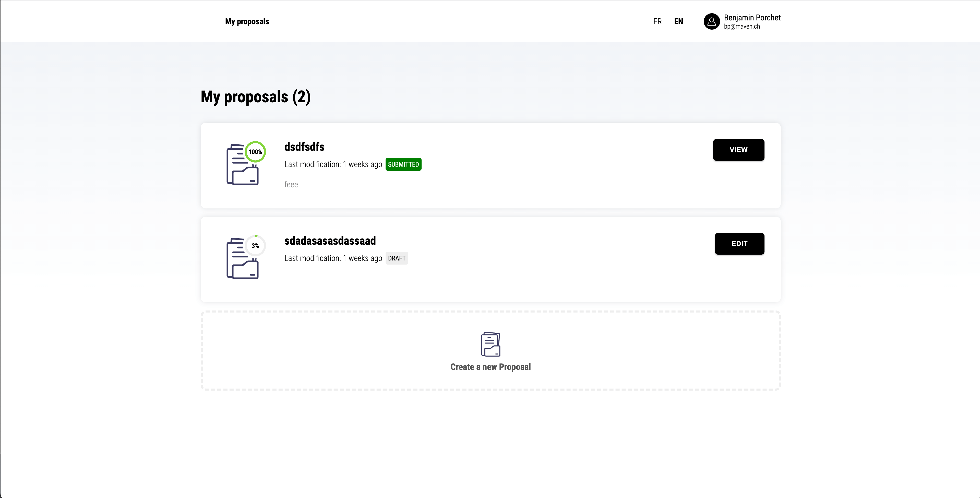Click the EDIT button on the draft proposal
This screenshot has height=498, width=980.
(x=739, y=244)
